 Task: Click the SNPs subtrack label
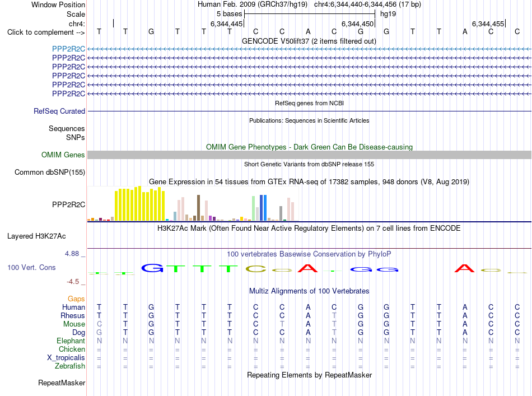[x=76, y=137]
